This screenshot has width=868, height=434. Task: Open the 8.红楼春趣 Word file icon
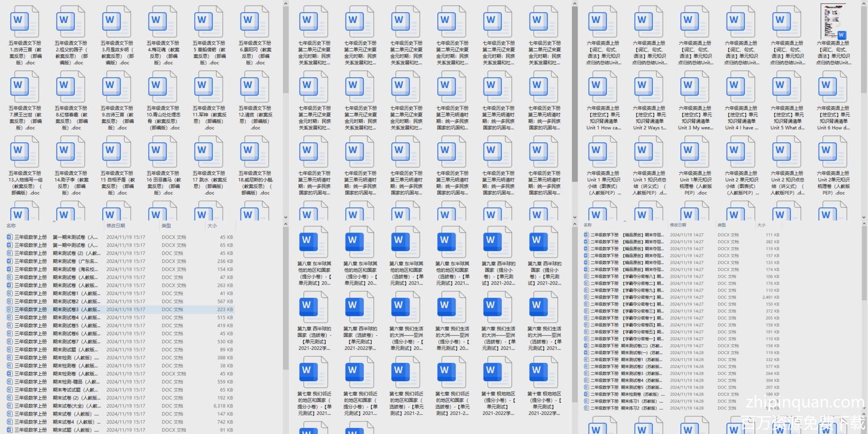pyautogui.click(x=70, y=87)
